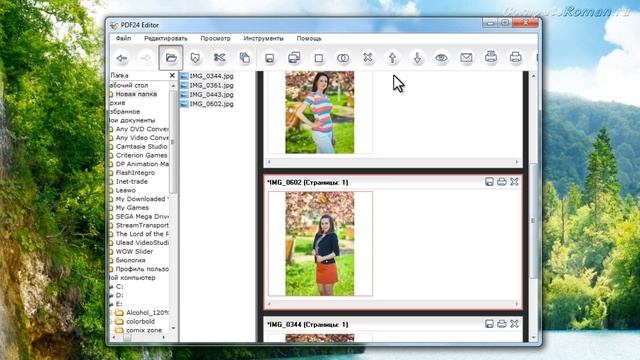Image resolution: width=640 pixels, height=360 pixels.
Task: Open the Просмотр menu
Action: pyautogui.click(x=215, y=38)
